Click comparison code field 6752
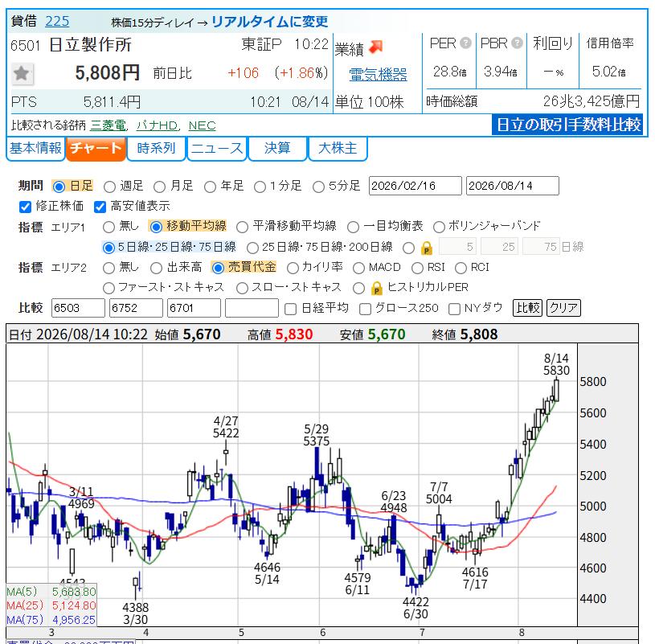 tap(136, 309)
